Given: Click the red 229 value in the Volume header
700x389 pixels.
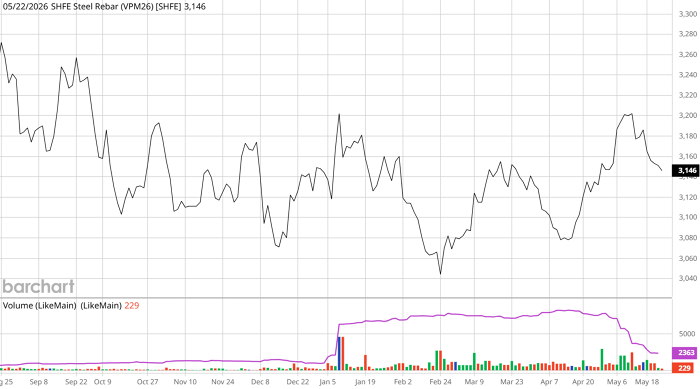Looking at the screenshot, I should click(132, 305).
